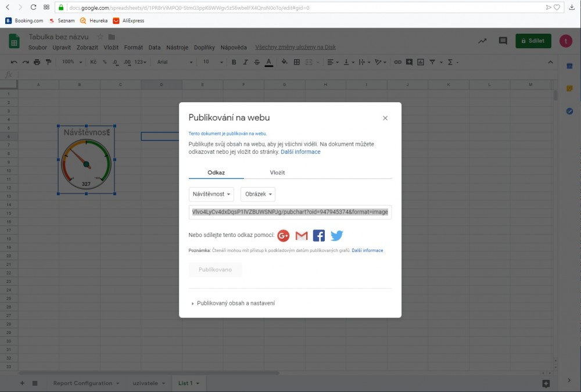This screenshot has height=392, width=581.
Task: Click the green Sdílet button
Action: (x=533, y=41)
